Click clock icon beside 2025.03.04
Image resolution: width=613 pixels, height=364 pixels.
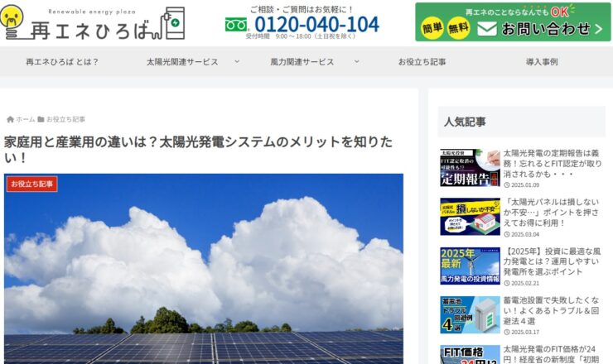(507, 234)
